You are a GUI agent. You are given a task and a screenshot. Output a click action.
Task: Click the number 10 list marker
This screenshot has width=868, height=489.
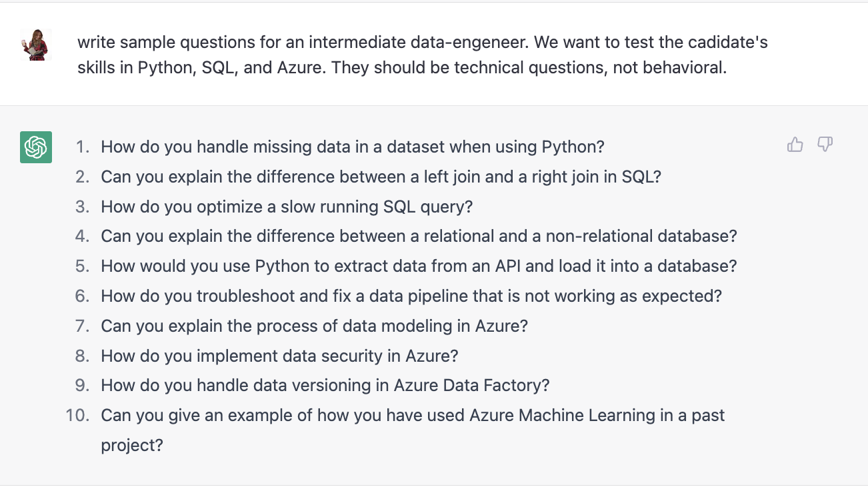coord(77,416)
